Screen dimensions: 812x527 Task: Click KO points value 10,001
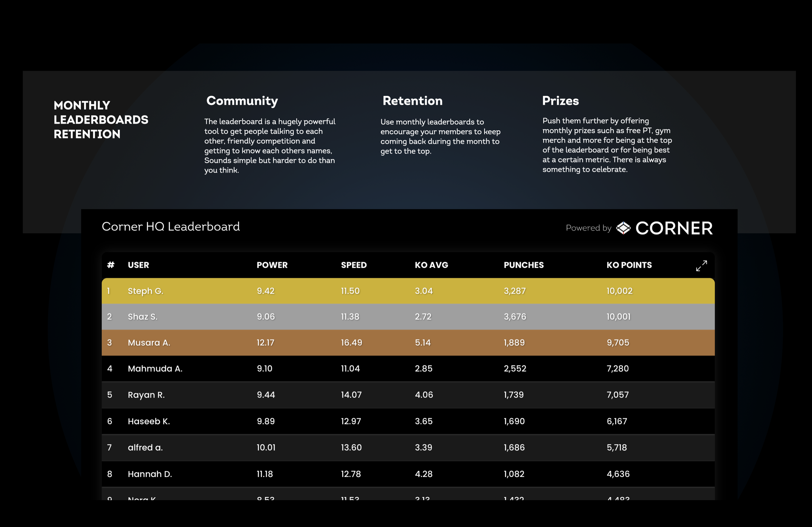click(618, 317)
